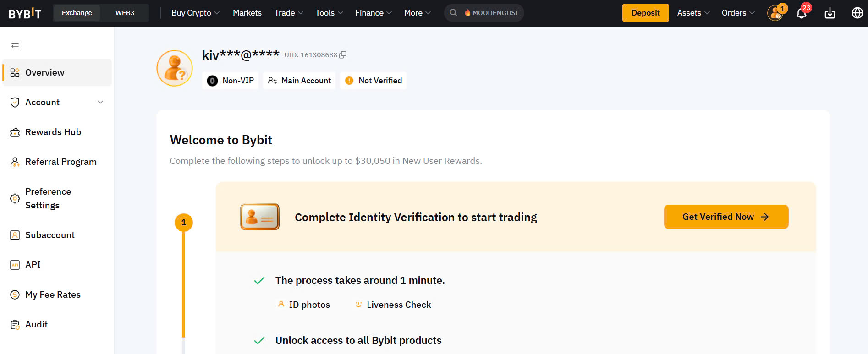Open the language globe icon
868x354 pixels.
tap(857, 13)
